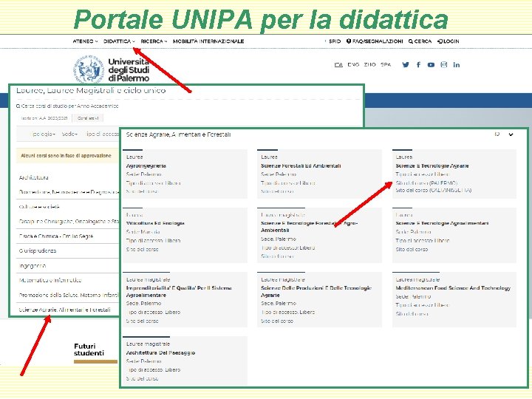Open Sito del corso under Scienze Delle Produzioni
532x399 pixels.
pyautogui.click(x=277, y=321)
